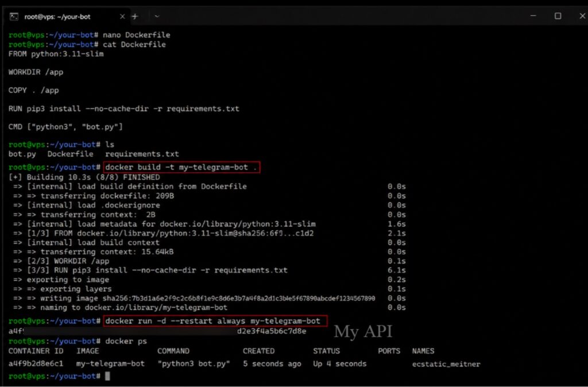Image resolution: width=588 pixels, height=387 pixels.
Task: Click 'transferring context: 15.64kB' line
Action: 94,251
